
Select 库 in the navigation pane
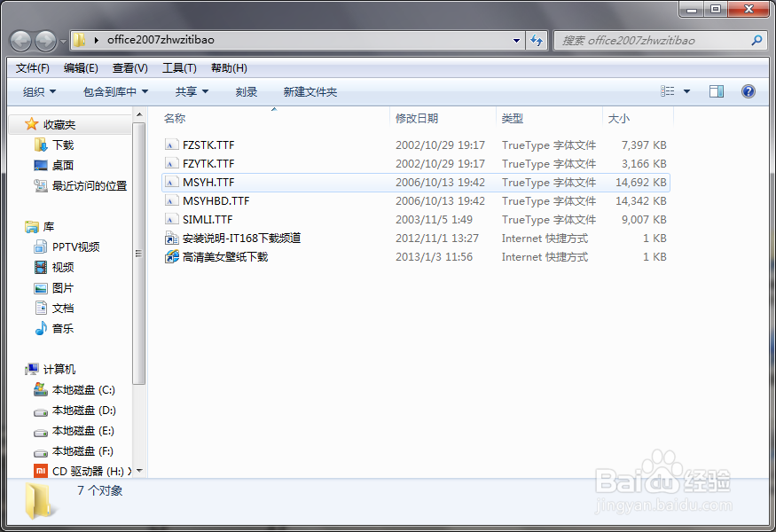[x=49, y=227]
